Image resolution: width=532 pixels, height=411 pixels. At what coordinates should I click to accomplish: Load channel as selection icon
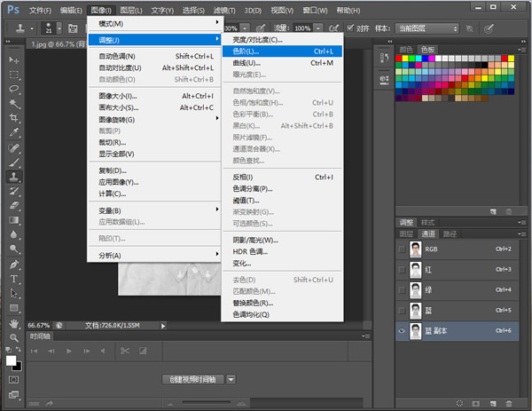tap(459, 403)
